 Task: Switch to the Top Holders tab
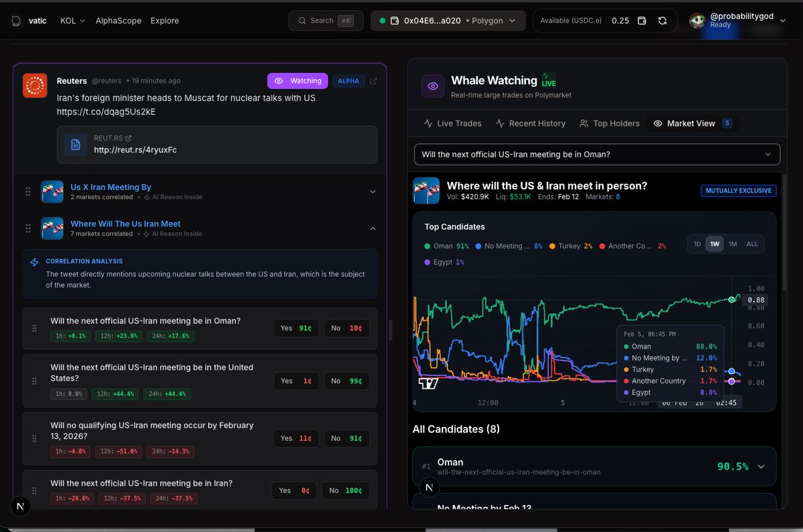point(610,123)
